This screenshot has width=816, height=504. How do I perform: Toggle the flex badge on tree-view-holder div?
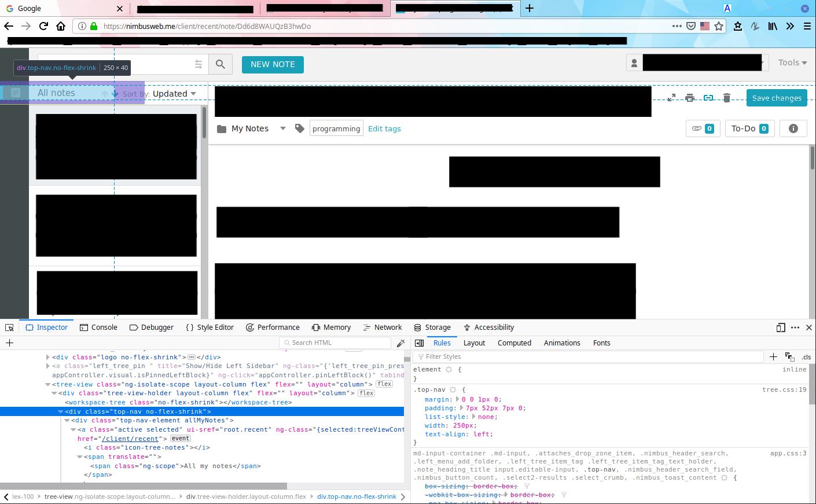point(366,393)
